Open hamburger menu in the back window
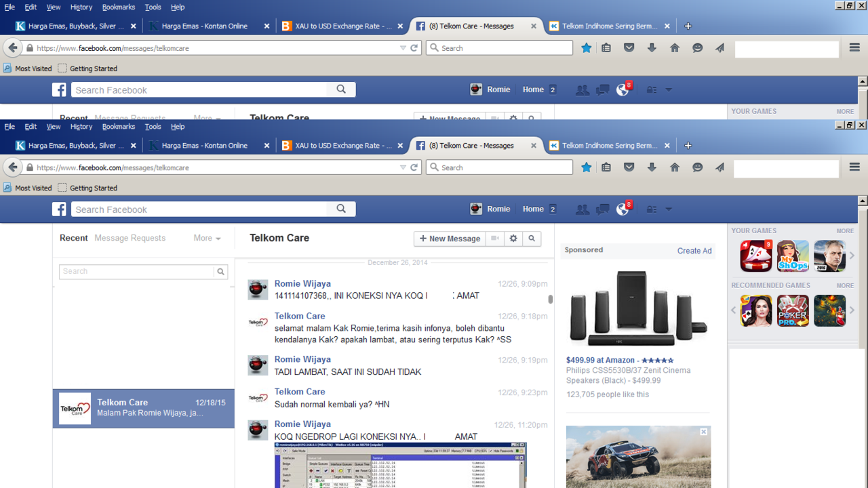868x488 pixels. tap(854, 48)
